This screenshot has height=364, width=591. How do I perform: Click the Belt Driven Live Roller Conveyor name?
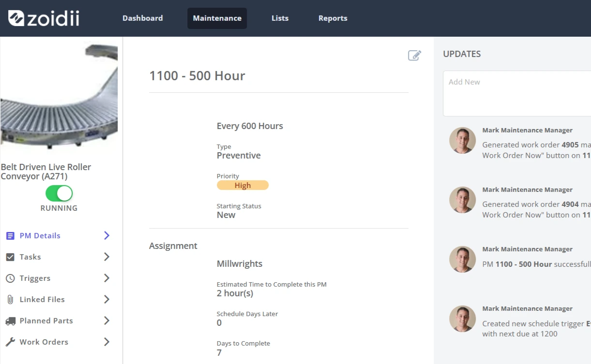[46, 172]
